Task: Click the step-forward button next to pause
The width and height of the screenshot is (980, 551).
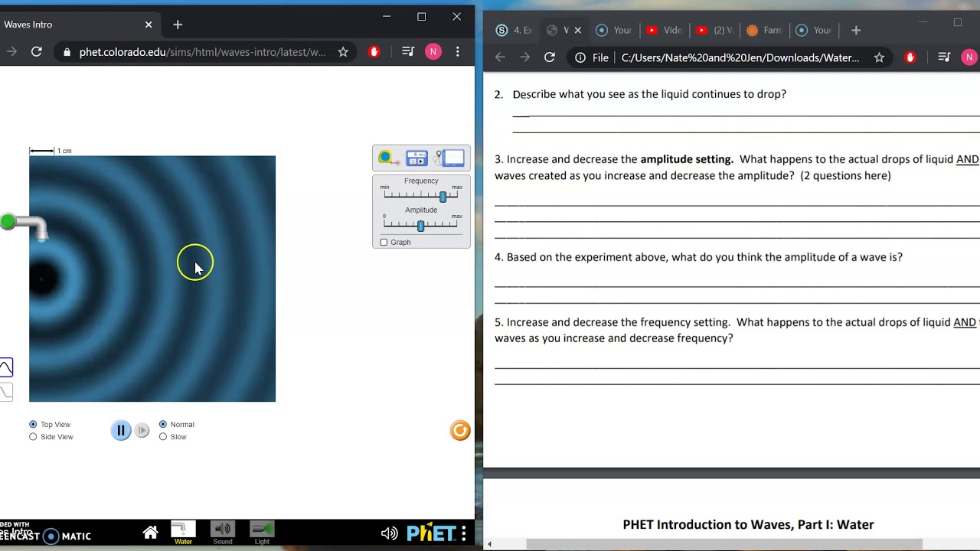Action: coord(142,431)
